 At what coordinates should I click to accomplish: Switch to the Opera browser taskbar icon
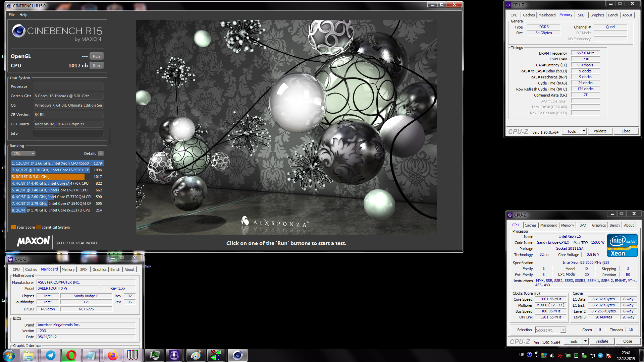coord(71,355)
